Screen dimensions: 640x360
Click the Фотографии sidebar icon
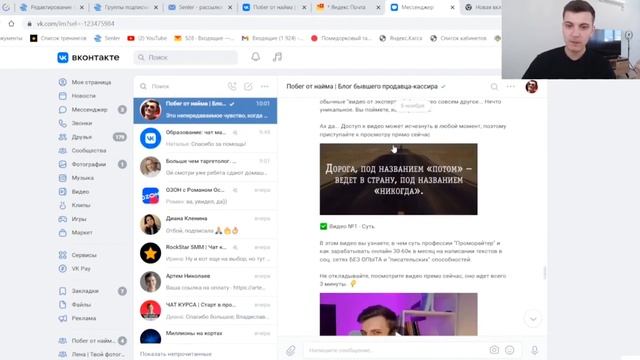(x=62, y=164)
